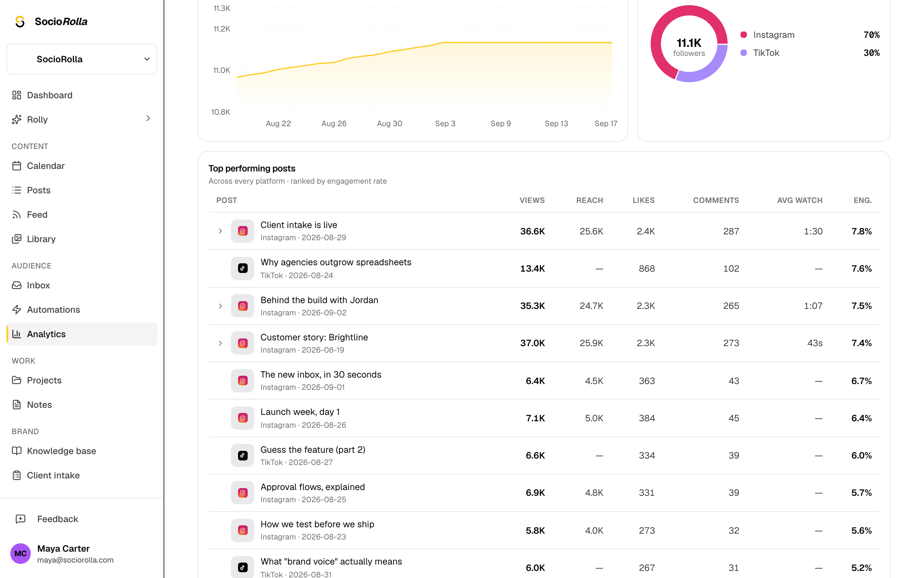
Task: Click Instagram icon for Behind the build
Action: point(243,306)
